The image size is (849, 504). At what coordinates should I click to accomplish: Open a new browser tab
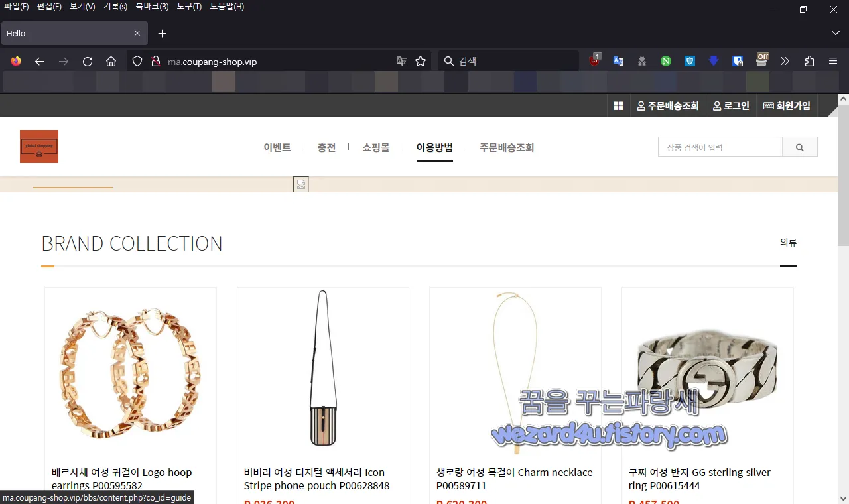pos(163,33)
